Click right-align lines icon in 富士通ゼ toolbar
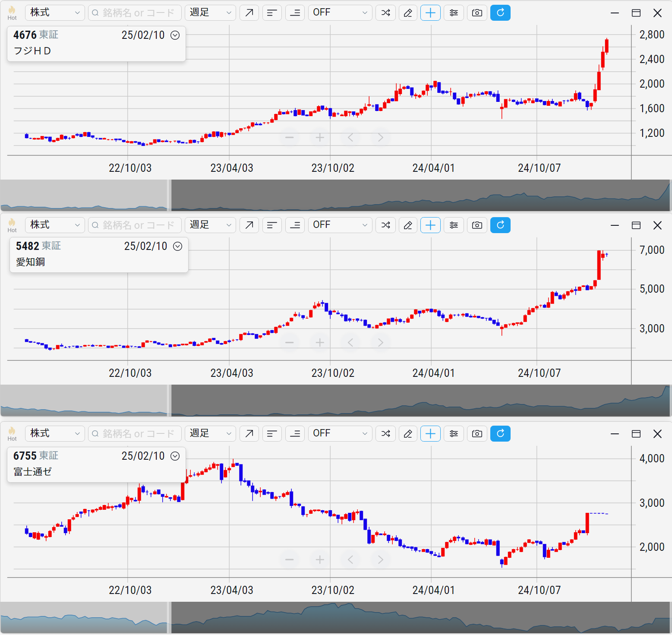The height and width of the screenshot is (635, 672). point(295,433)
